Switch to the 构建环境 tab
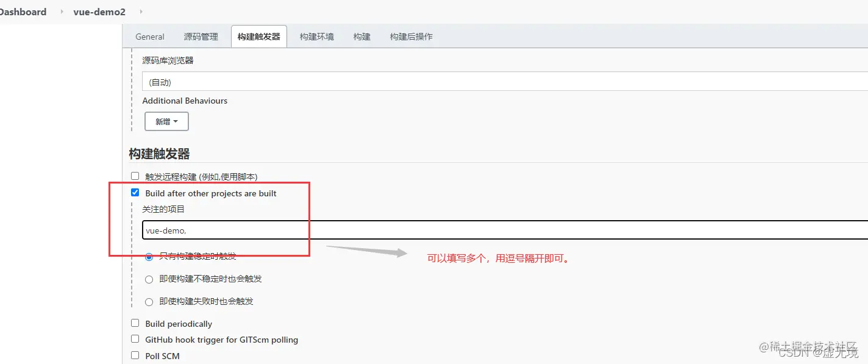Screen dimensions: 868x364 (x=316, y=37)
